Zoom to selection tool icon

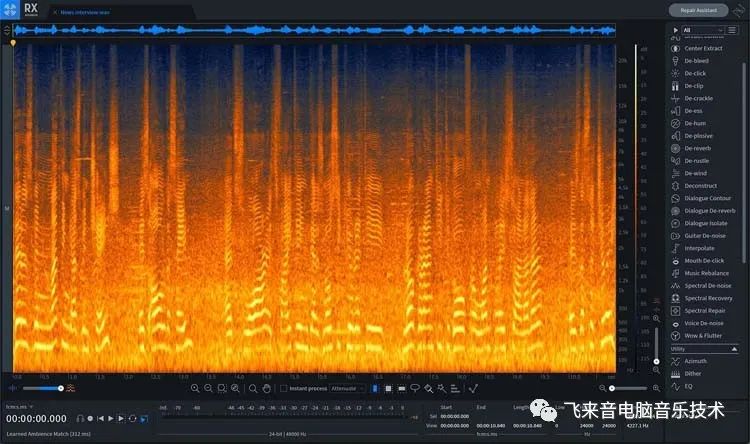(x=222, y=388)
